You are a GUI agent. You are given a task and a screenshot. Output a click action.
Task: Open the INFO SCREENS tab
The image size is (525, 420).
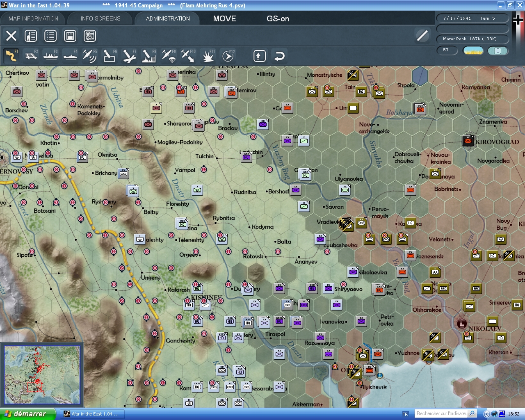tap(100, 18)
